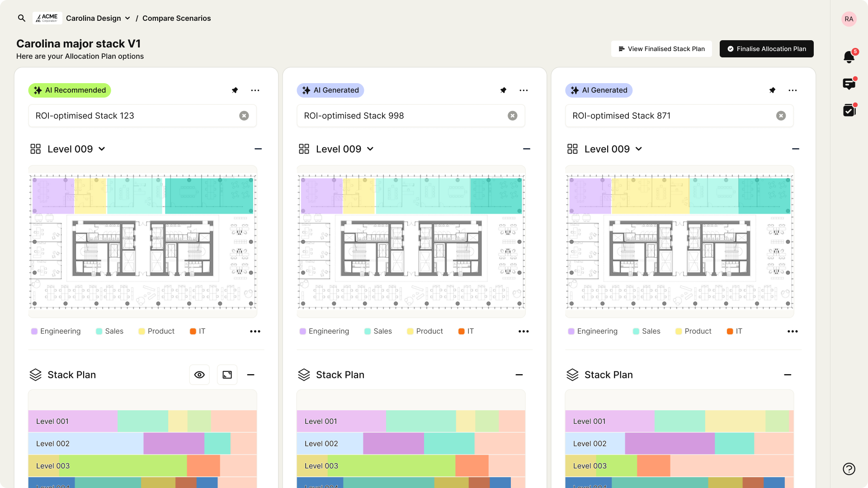Screen dimensions: 868x488
Task: Click the layers icon beside Stack 871 Stack Plan
Action: 572,375
